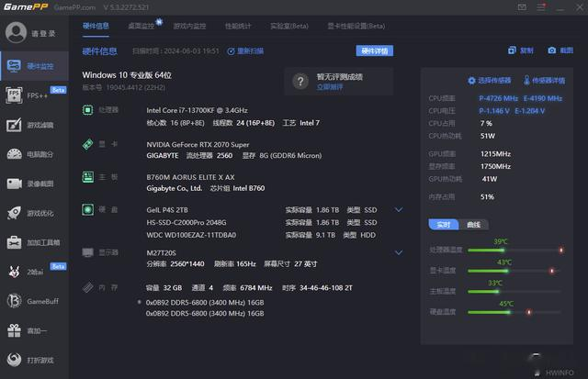
Task: Click the CPU temperature 39°C bar
Action: (x=514, y=250)
